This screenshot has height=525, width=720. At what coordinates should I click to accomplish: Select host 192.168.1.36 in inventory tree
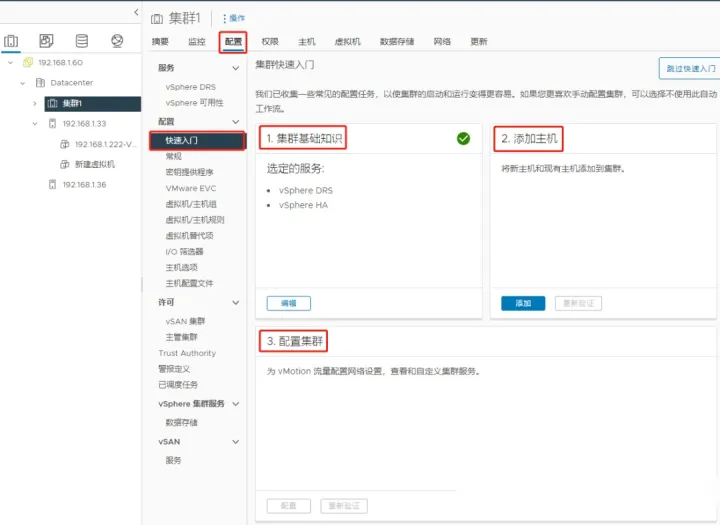[84, 185]
